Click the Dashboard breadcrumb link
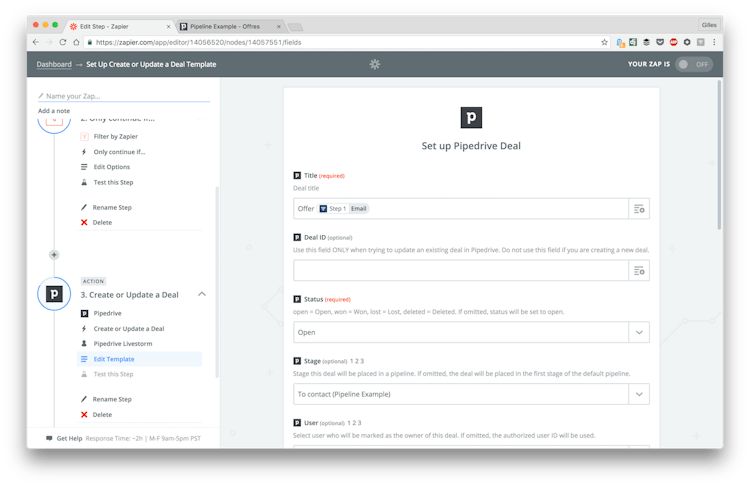This screenshot has height=487, width=750. point(54,64)
